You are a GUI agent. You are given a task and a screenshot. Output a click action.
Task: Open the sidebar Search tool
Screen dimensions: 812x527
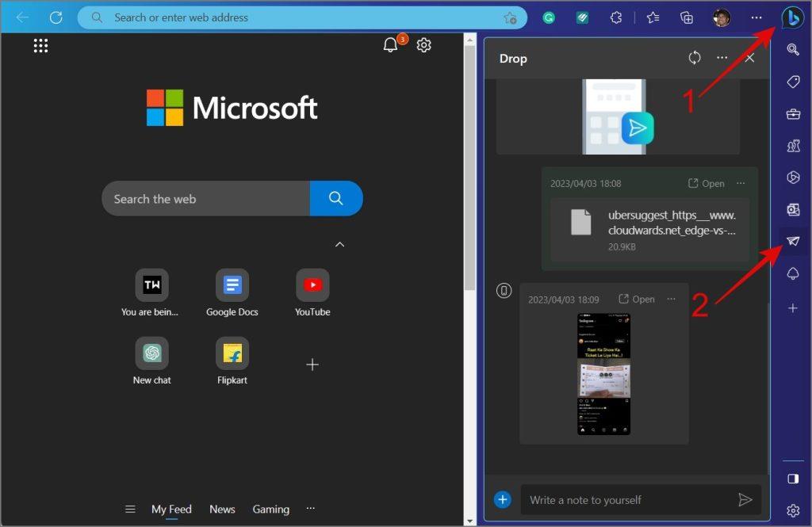(x=793, y=50)
